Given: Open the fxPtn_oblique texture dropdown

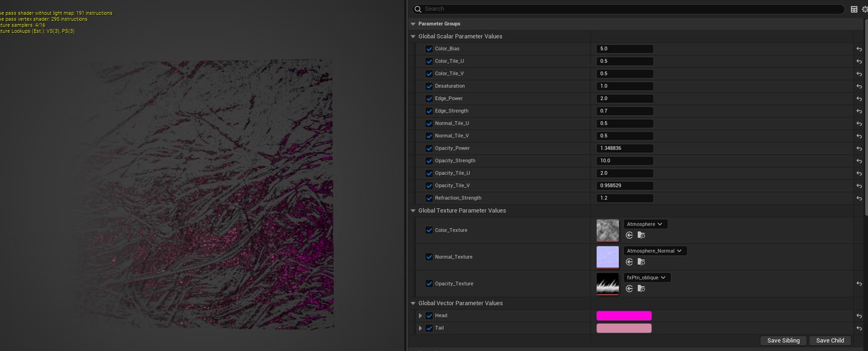Looking at the screenshot, I should coord(647,278).
